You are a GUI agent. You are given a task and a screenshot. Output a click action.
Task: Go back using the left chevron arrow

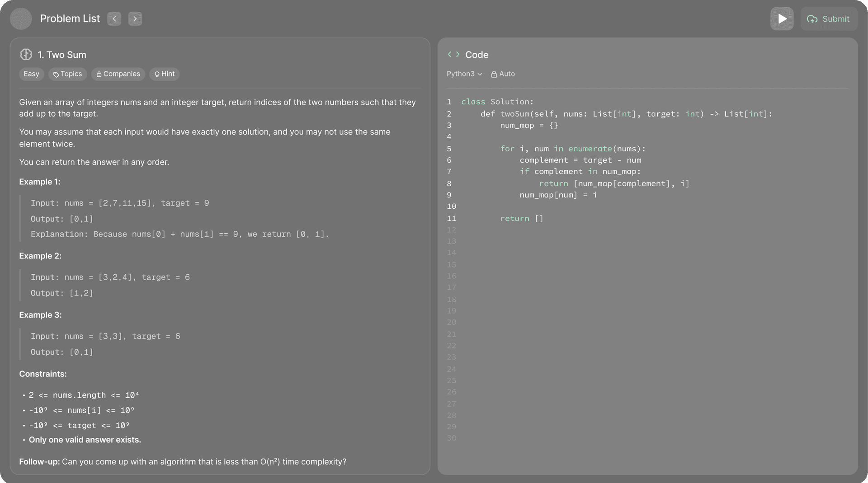[114, 19]
